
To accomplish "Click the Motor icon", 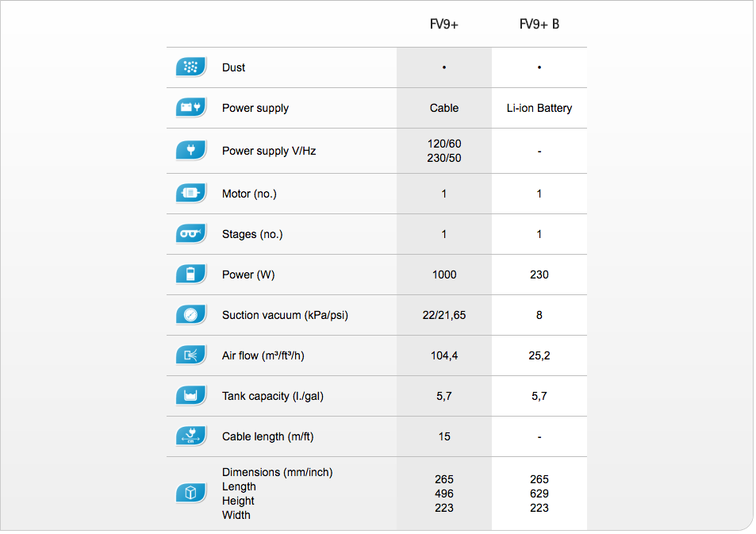I will [191, 194].
